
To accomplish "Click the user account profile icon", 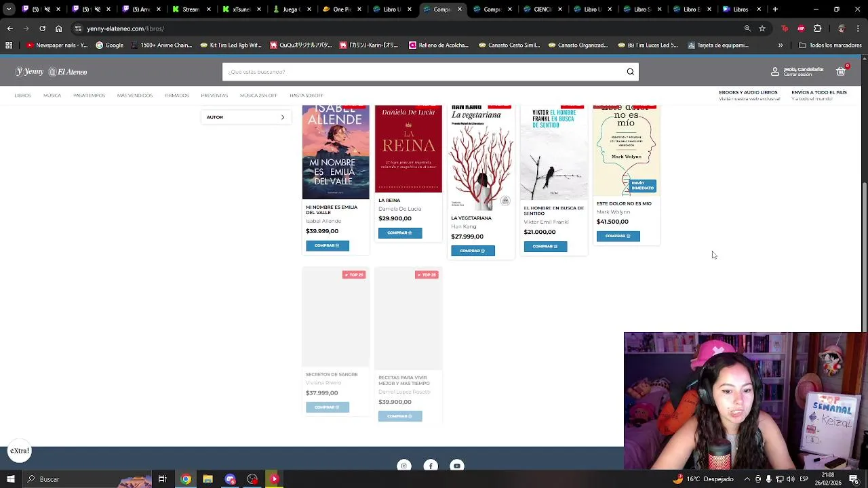I will pyautogui.click(x=775, y=71).
